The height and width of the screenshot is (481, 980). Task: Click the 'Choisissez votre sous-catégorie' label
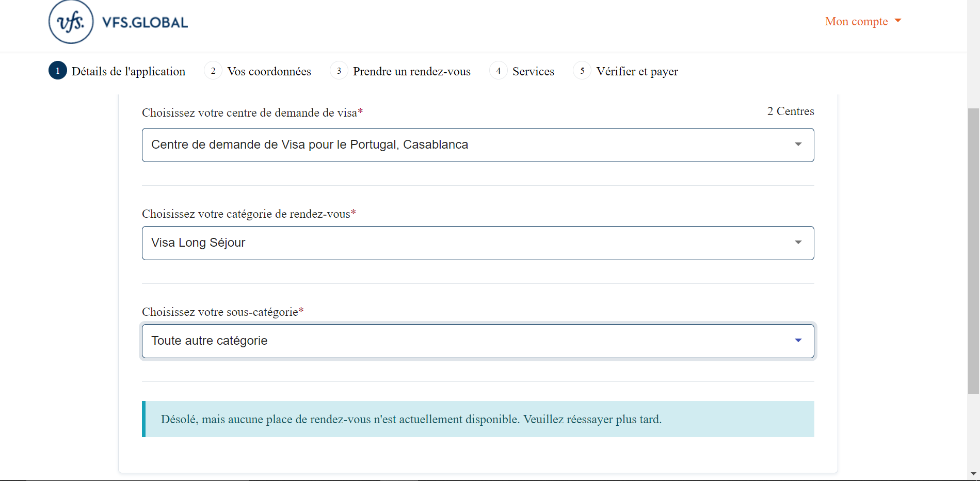[223, 312]
